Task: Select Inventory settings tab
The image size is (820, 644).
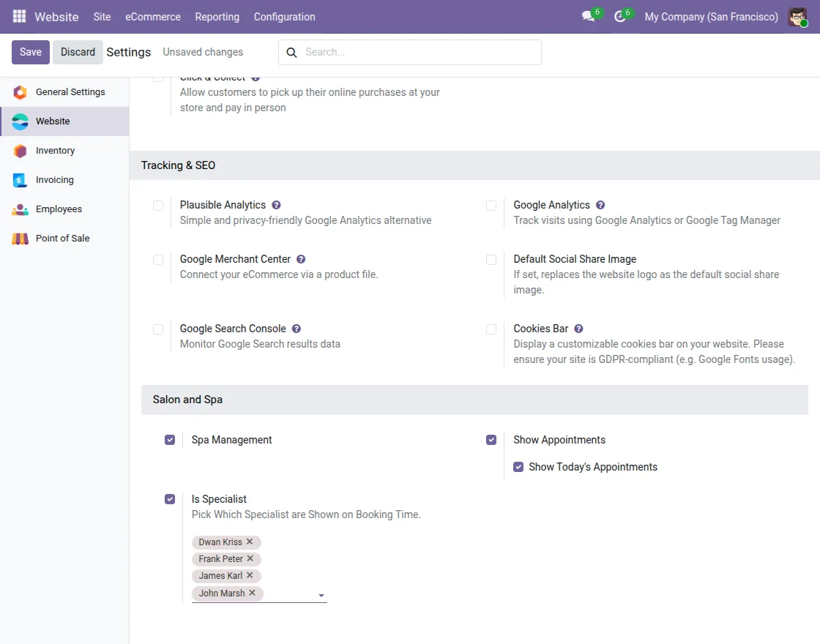Action: tap(64, 151)
